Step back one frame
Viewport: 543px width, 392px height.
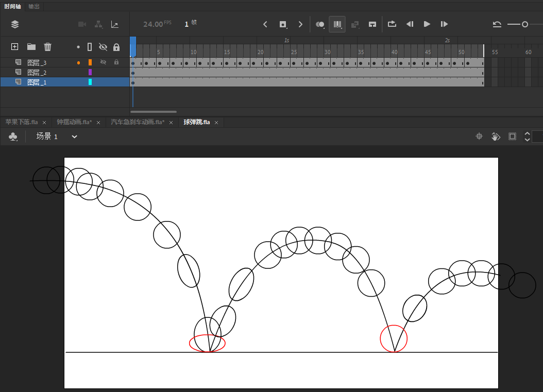pos(410,24)
